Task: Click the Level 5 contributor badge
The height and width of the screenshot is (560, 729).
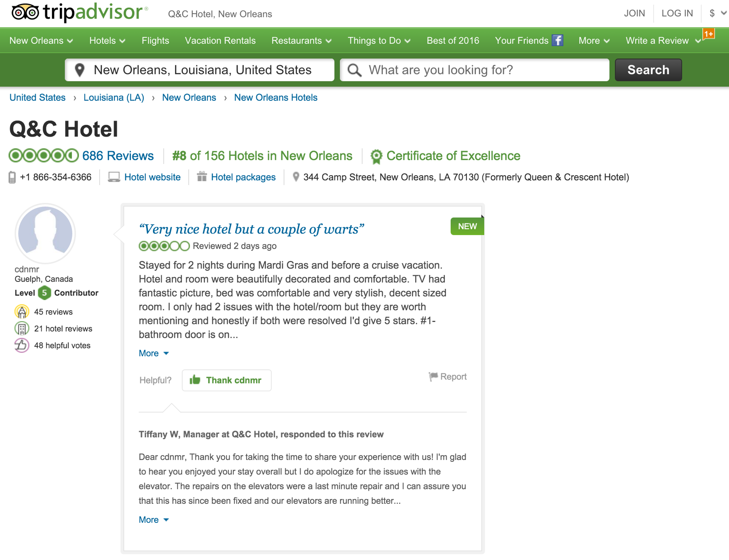Action: (44, 293)
